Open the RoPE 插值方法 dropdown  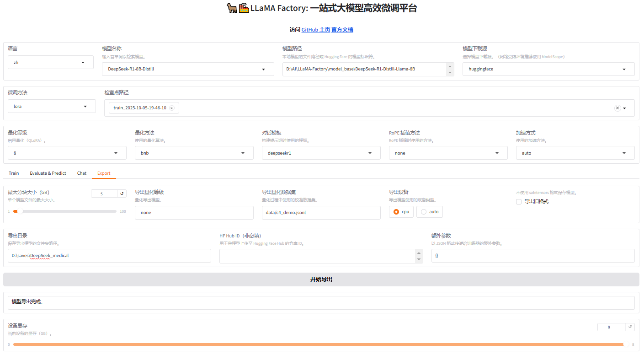(448, 153)
